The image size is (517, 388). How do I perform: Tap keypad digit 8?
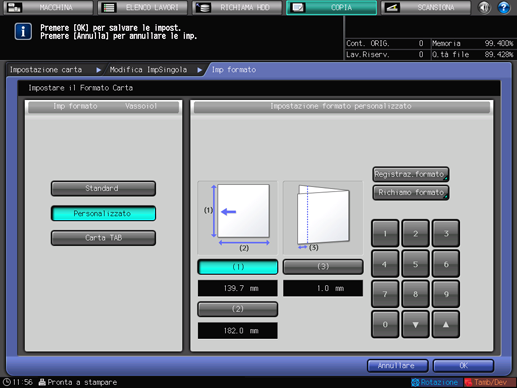[x=415, y=294]
